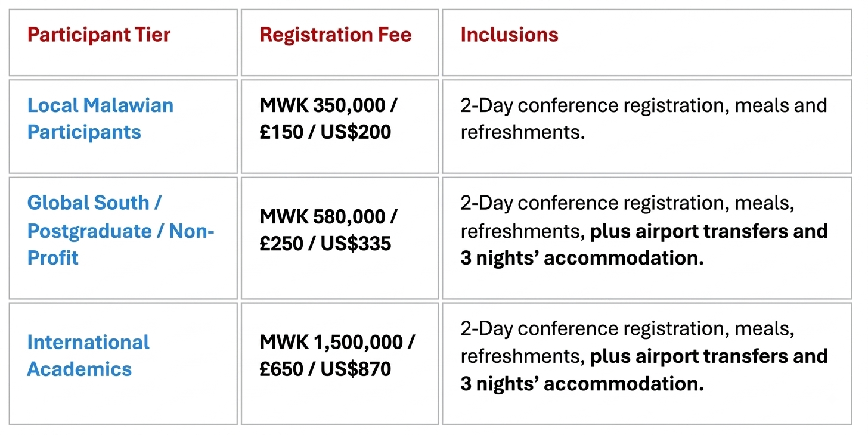Click the £150 / US$200 text
Image resolution: width=868 pixels, height=435 pixels.
(x=325, y=132)
